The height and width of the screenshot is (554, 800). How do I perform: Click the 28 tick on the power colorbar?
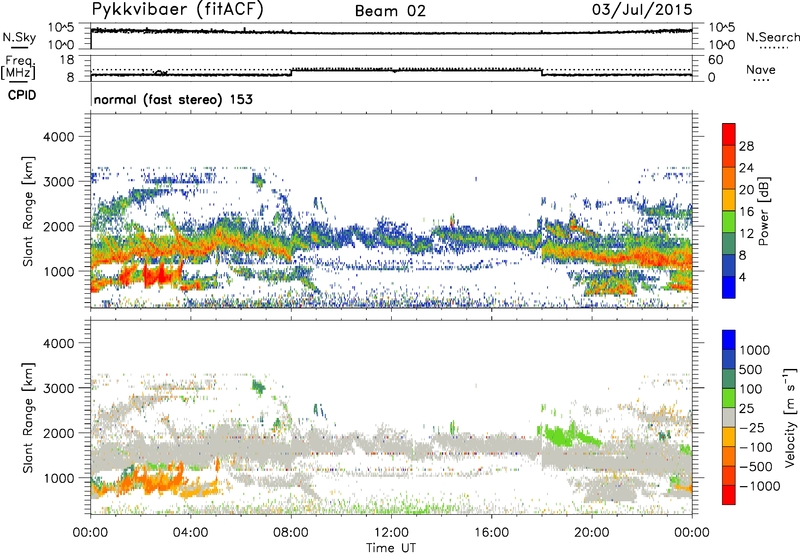coord(746,146)
